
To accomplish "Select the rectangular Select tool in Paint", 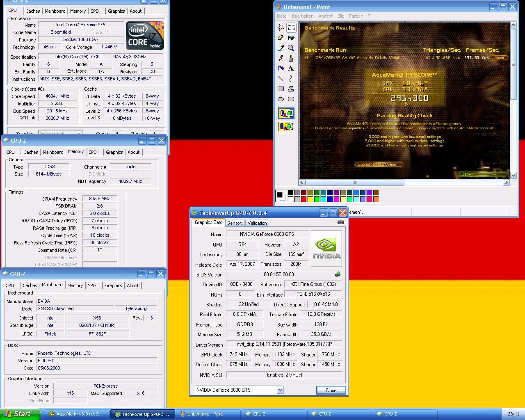I will coord(291,27).
